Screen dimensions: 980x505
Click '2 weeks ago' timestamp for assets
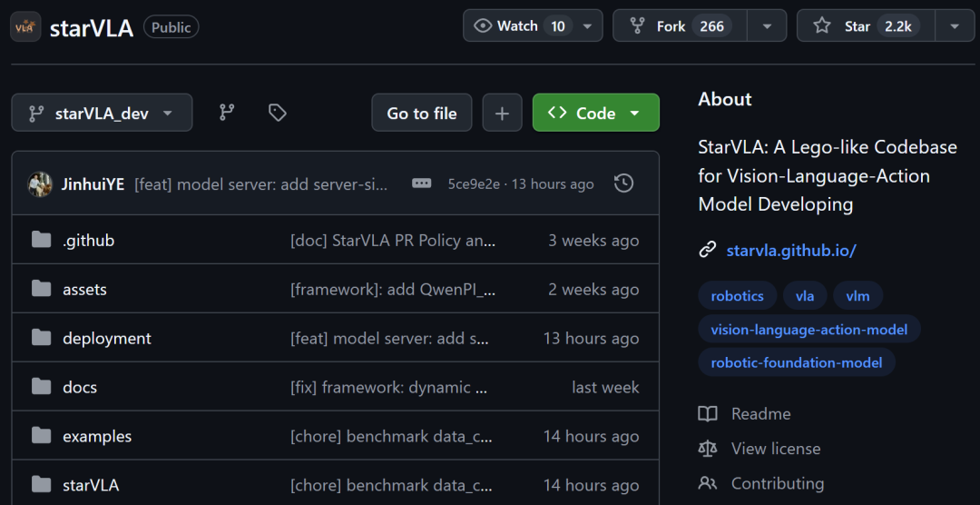(x=593, y=289)
